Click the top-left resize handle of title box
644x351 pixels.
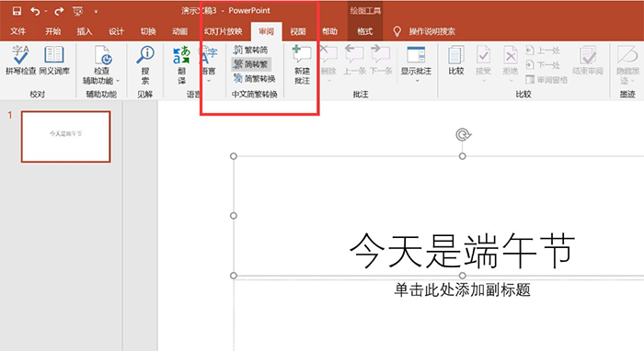coord(234,156)
